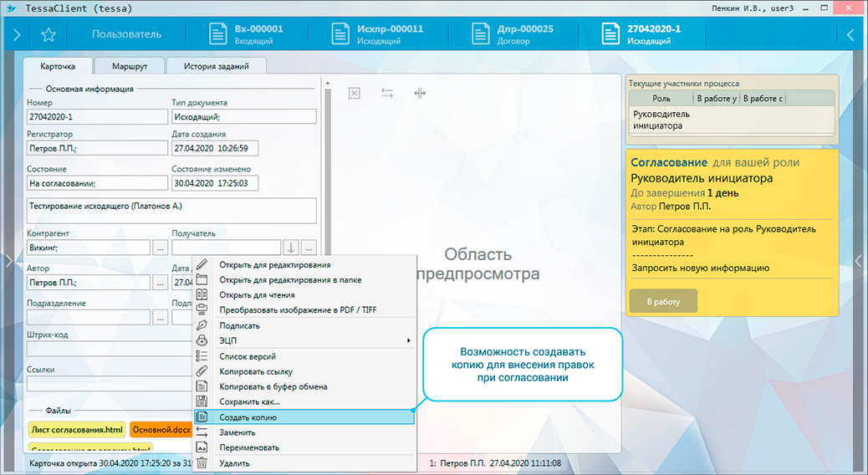Open the Вх-000001 Входящий document tab
Viewport: 868px width, 475px height.
[x=247, y=34]
